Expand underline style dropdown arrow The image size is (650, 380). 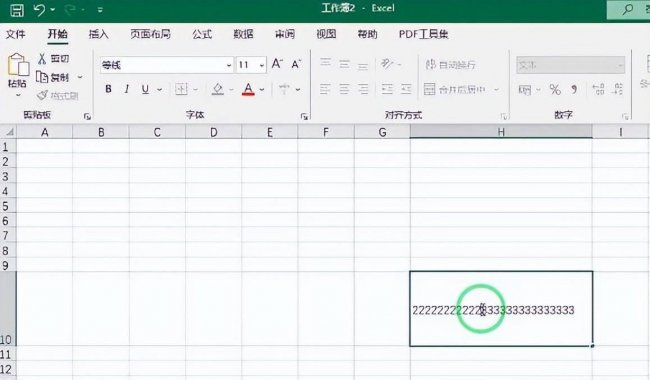(x=160, y=89)
